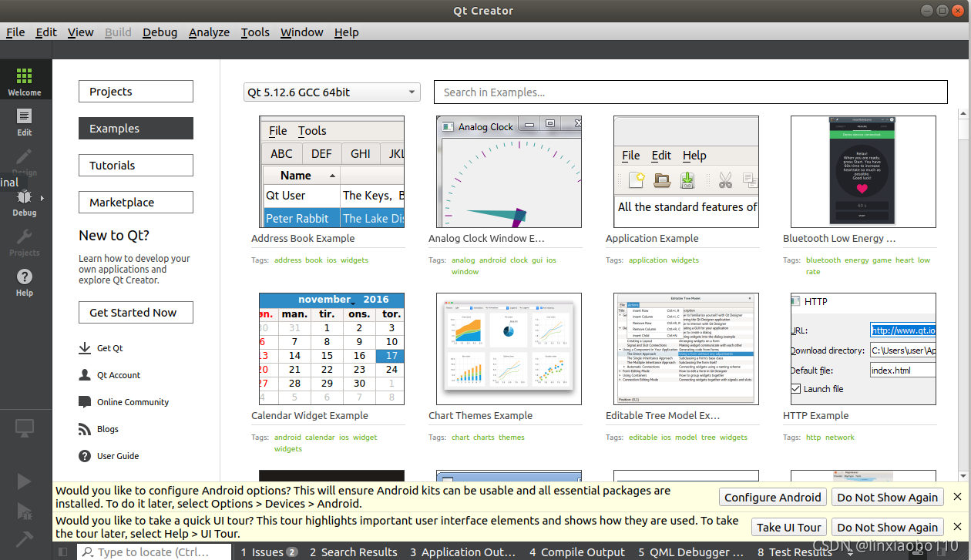Viewport: 971px width, 560px height.
Task: Click the 'charts' tag
Action: [484, 438]
